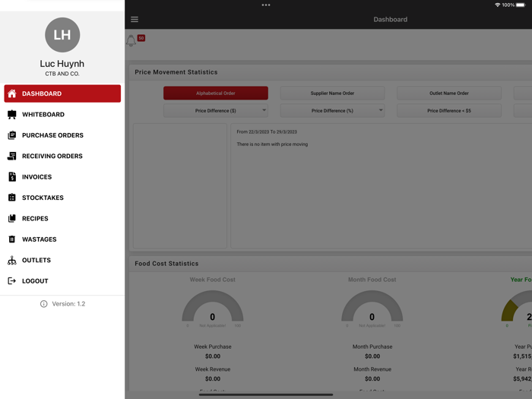The image size is (532, 399).
Task: Click the Food Cost Statistics header
Action: [x=166, y=264]
